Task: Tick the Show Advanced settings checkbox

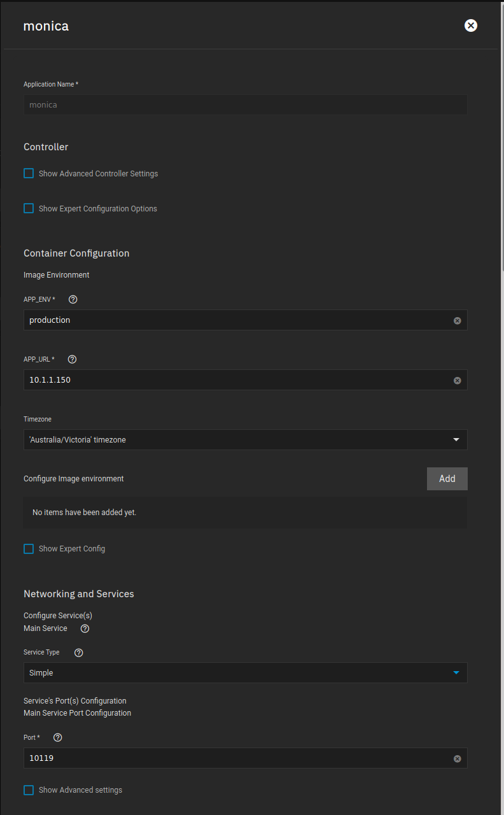Action: [29, 790]
